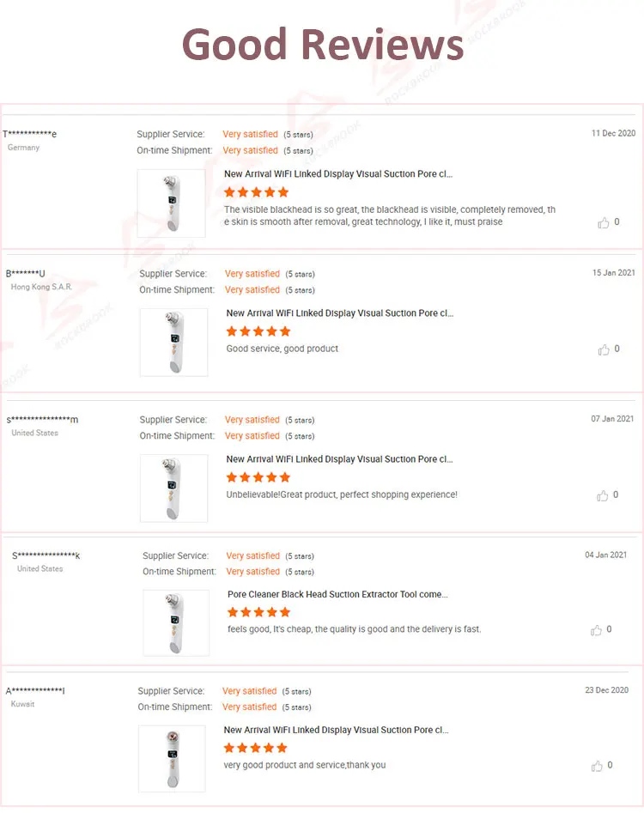Open the product title link in the Germany review
This screenshot has height=813, width=644.
click(338, 174)
